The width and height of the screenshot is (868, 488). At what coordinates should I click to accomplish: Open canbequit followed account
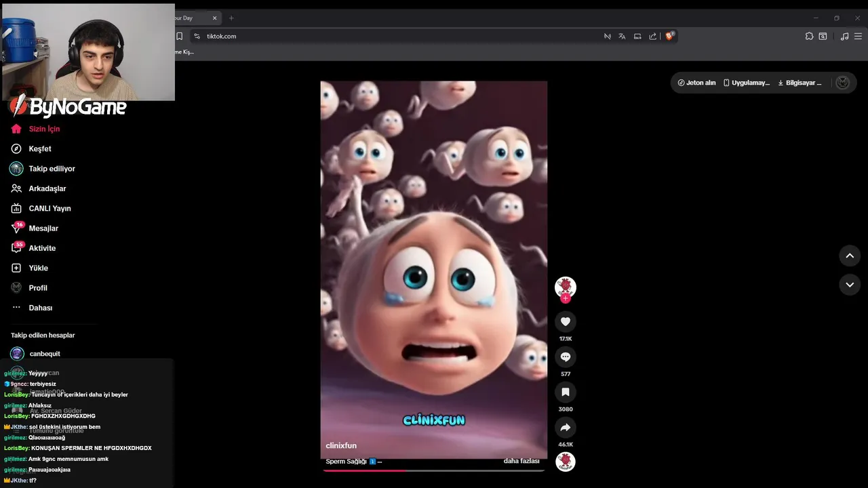[35, 354]
